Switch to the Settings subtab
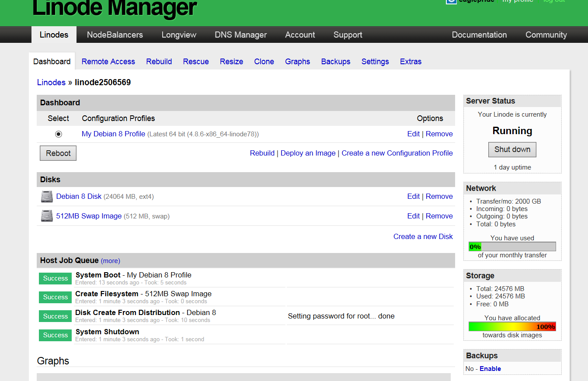The image size is (588, 381). pos(375,62)
